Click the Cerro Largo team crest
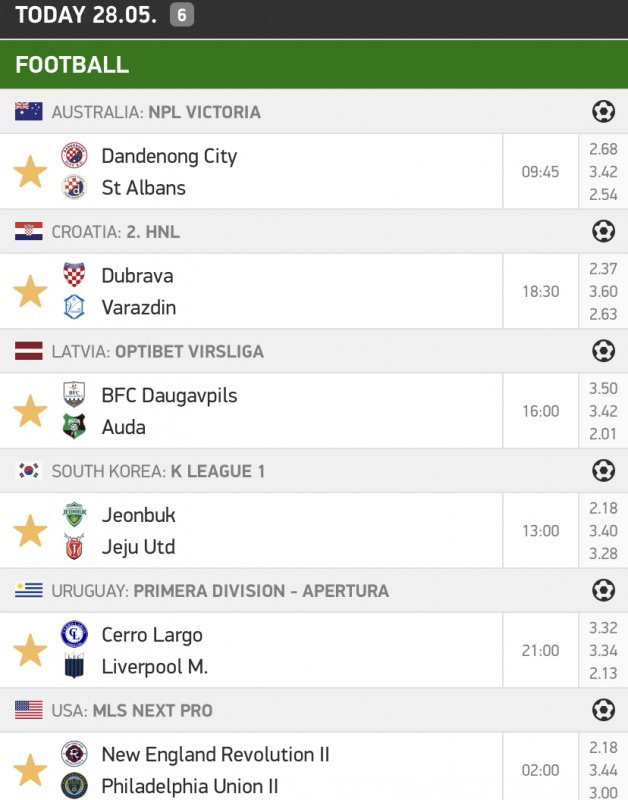 (x=74, y=635)
